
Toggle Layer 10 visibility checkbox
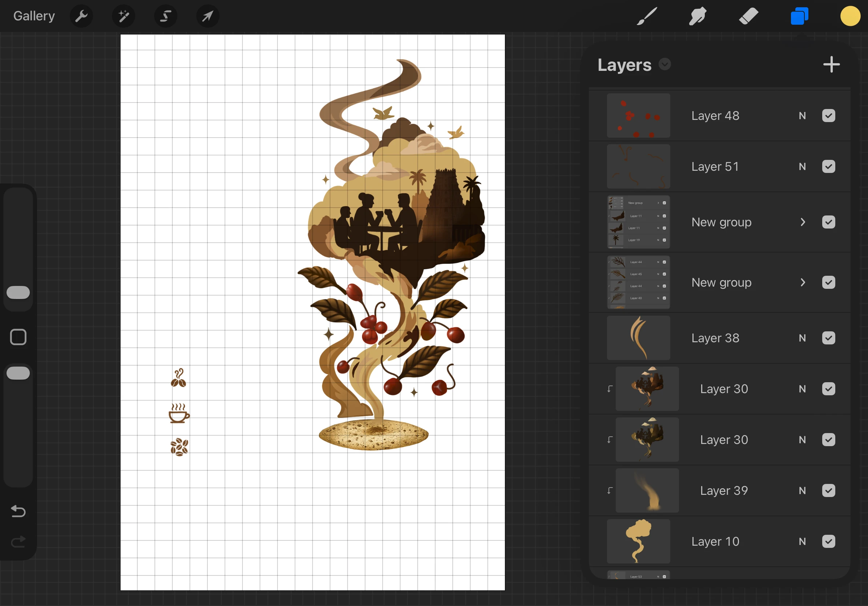click(x=828, y=541)
